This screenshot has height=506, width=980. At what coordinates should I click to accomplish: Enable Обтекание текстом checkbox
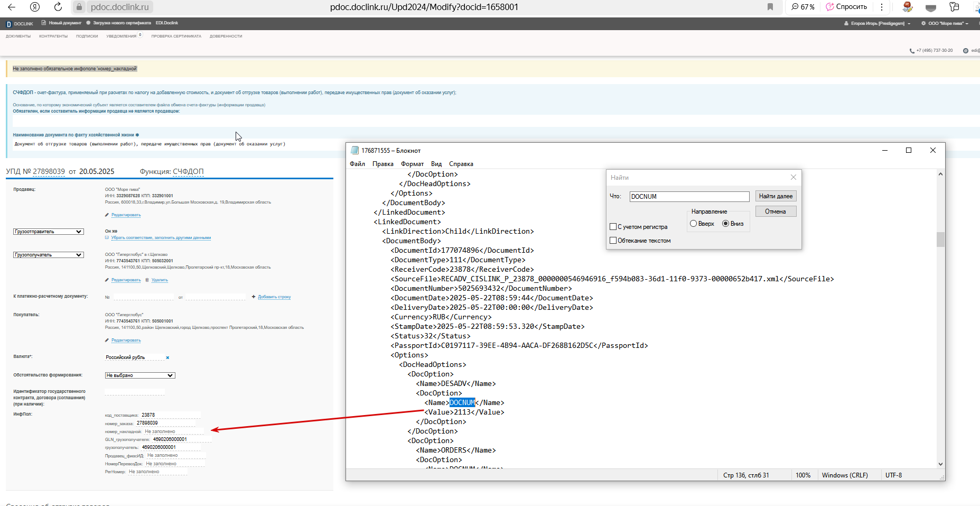point(613,241)
